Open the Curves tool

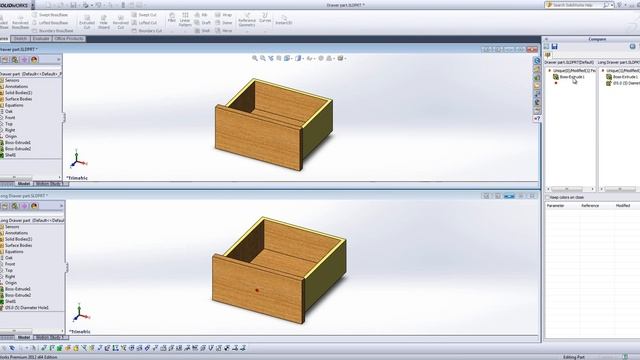(x=265, y=18)
